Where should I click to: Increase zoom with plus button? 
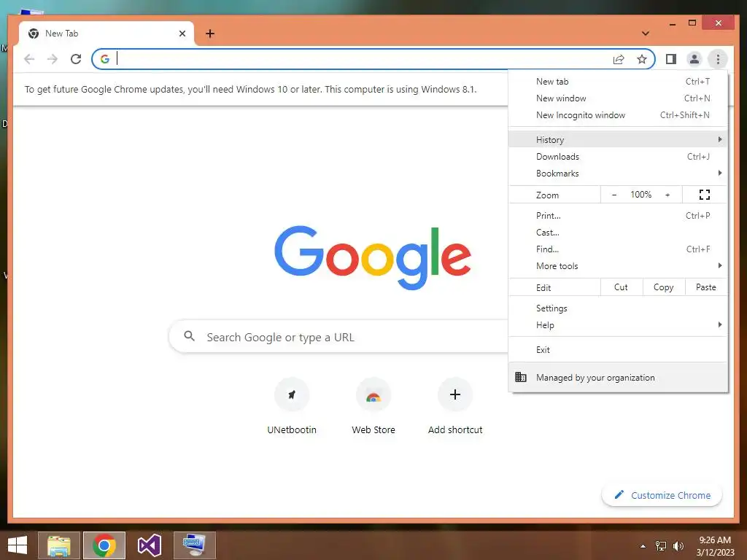pos(667,195)
